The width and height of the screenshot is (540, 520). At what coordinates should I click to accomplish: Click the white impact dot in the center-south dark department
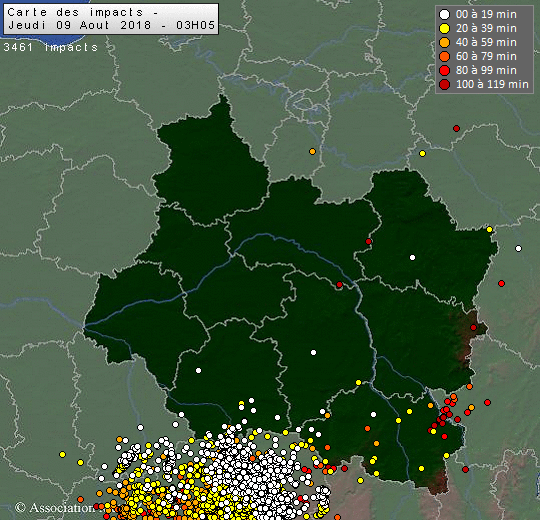click(313, 352)
